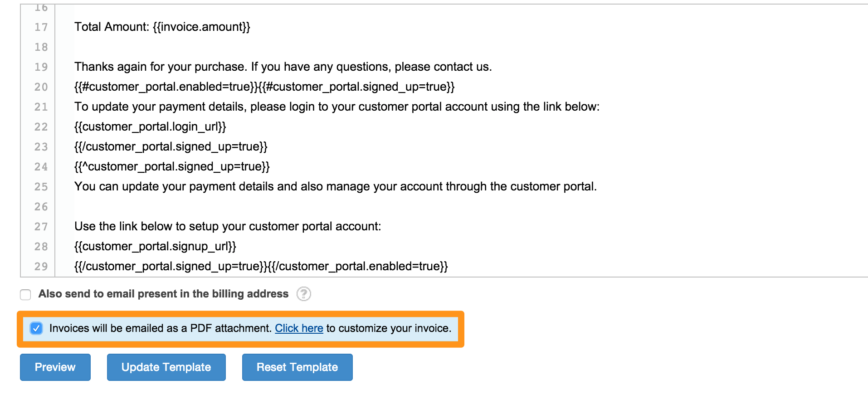This screenshot has height=409, width=868.
Task: Click Reset Template to restore defaults
Action: (297, 367)
